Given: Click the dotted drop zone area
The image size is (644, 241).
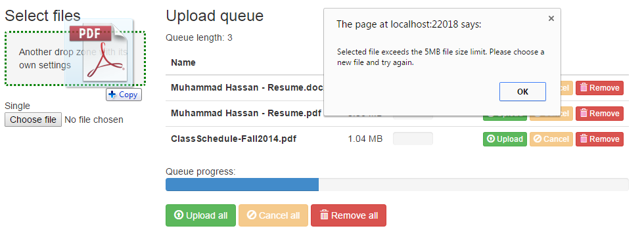Looking at the screenshot, I should tap(75, 58).
